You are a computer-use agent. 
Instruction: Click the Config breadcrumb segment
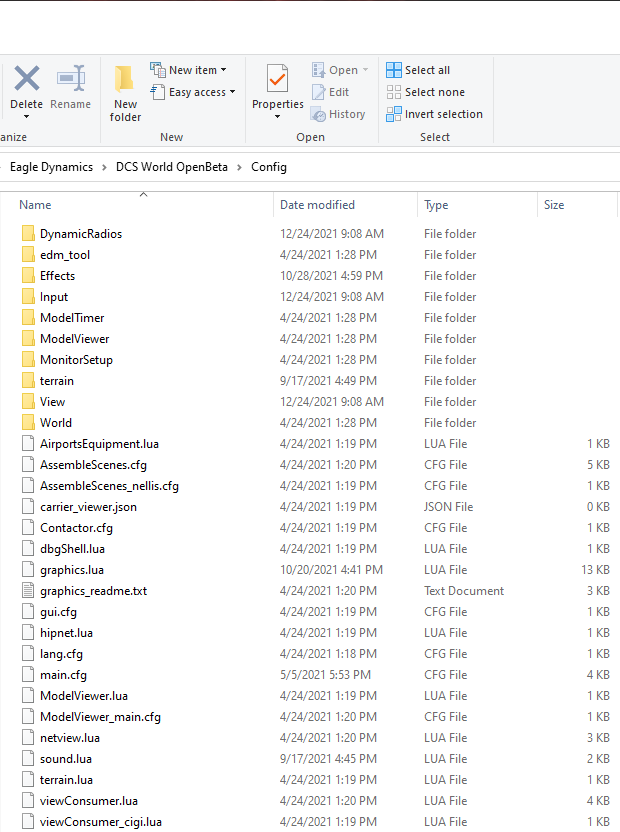point(269,167)
